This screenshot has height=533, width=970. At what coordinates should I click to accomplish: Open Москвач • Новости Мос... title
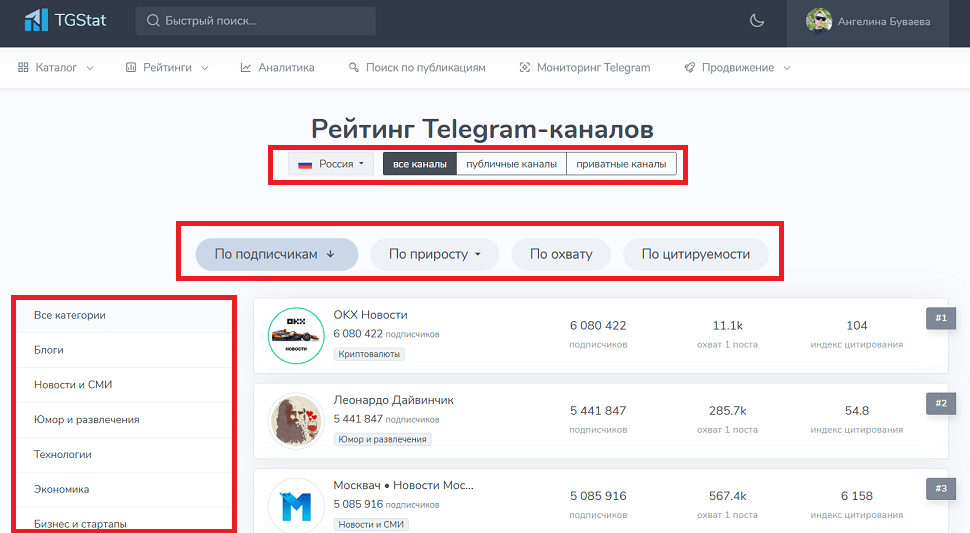tap(403, 485)
